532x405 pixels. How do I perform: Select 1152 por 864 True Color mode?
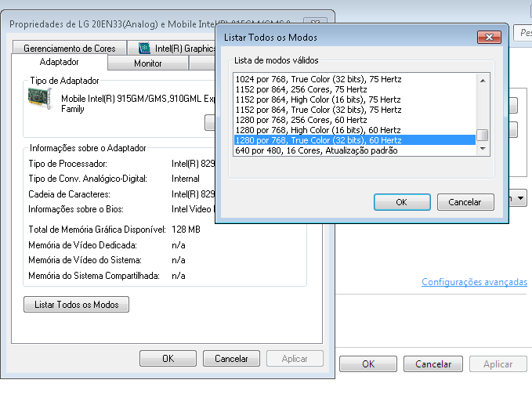pos(355,110)
